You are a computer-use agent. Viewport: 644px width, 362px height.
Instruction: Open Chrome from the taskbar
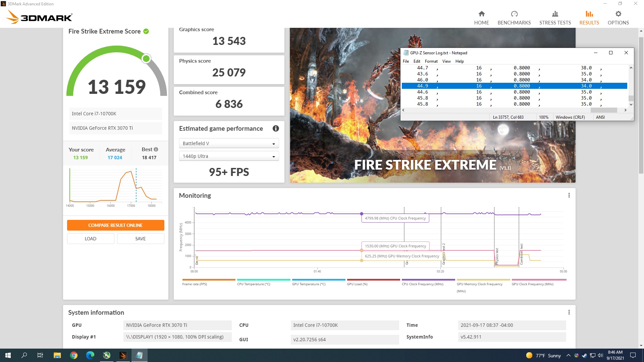click(x=74, y=355)
